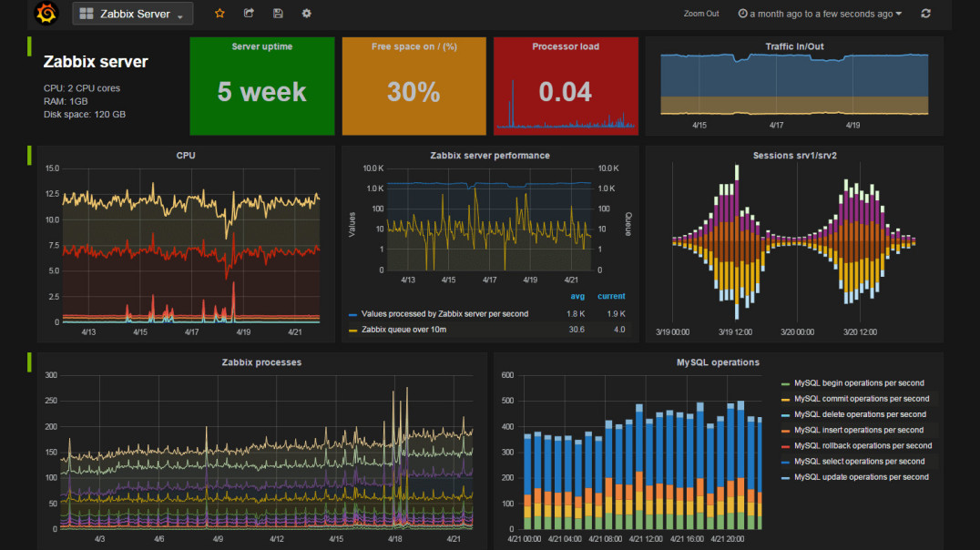Image resolution: width=980 pixels, height=550 pixels.
Task: Toggle the Values processed by Zabbix server series
Action: tap(444, 314)
